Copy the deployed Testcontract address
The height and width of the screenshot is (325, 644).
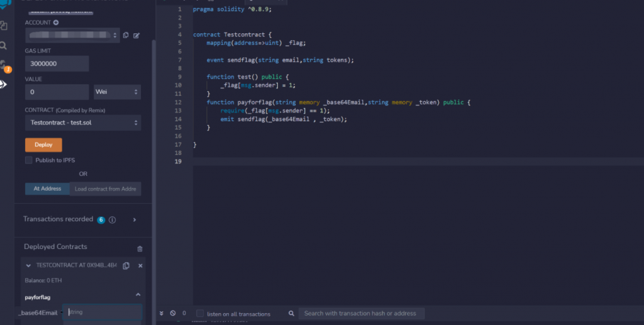[126, 266]
